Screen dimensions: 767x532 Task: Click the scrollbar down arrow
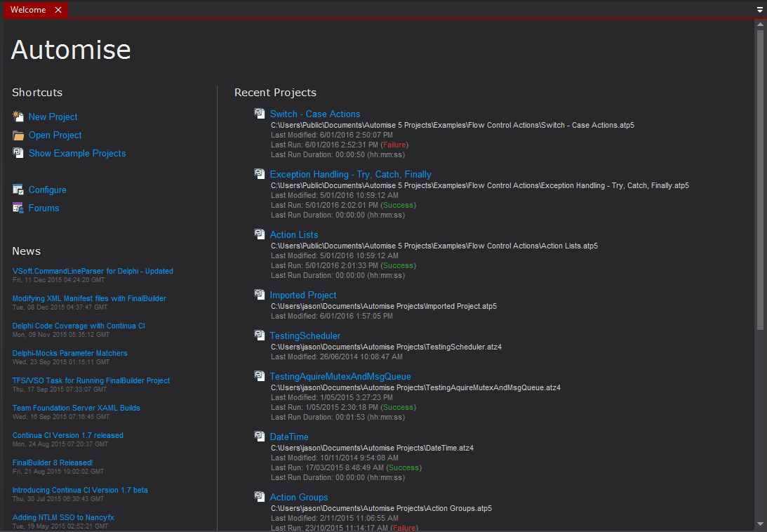760,525
